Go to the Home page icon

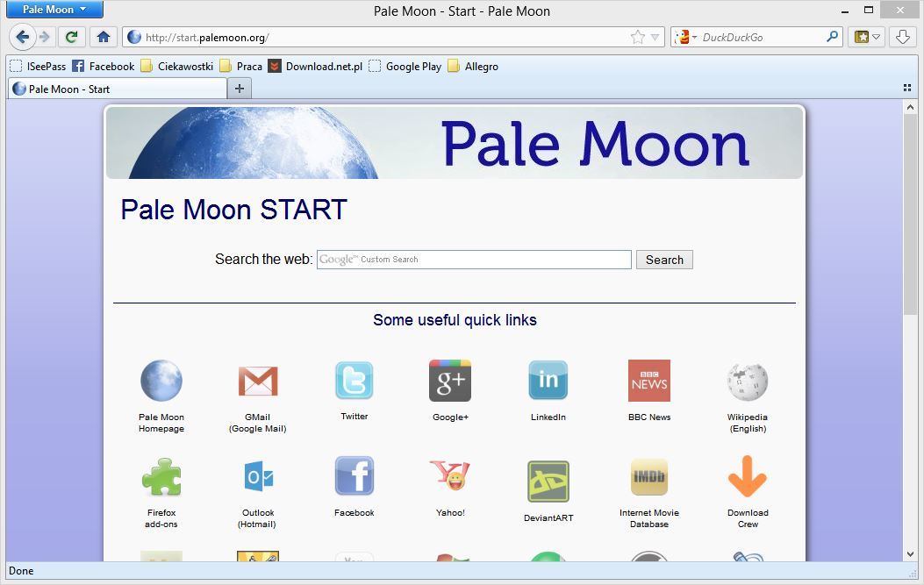(x=104, y=37)
